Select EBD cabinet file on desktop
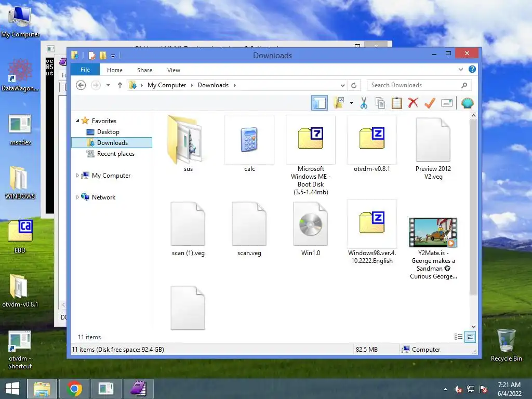 (20, 236)
